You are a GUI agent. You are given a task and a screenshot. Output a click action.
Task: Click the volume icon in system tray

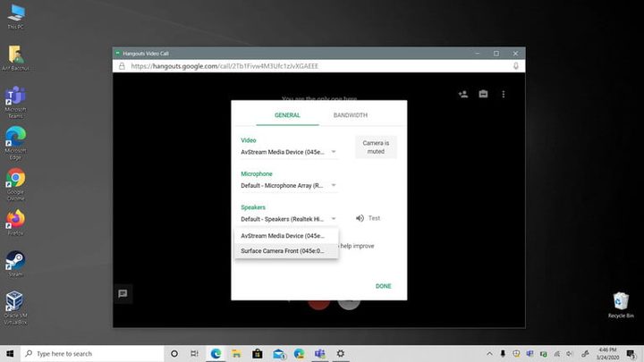click(x=570, y=354)
